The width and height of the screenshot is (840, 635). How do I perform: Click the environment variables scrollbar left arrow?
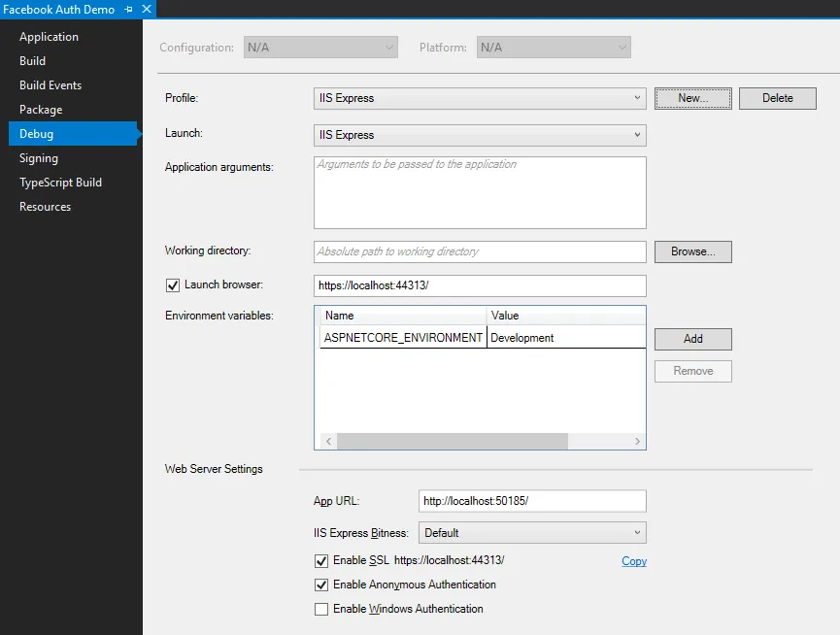click(x=328, y=441)
